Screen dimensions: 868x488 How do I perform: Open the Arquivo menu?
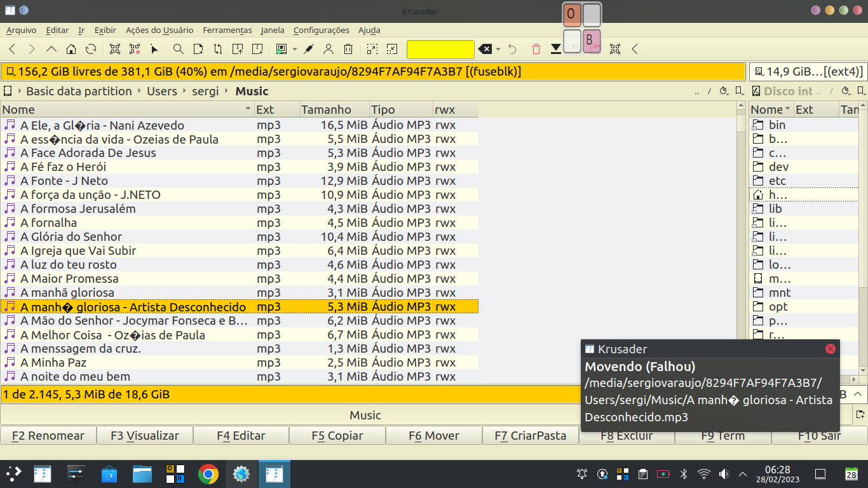coord(22,30)
